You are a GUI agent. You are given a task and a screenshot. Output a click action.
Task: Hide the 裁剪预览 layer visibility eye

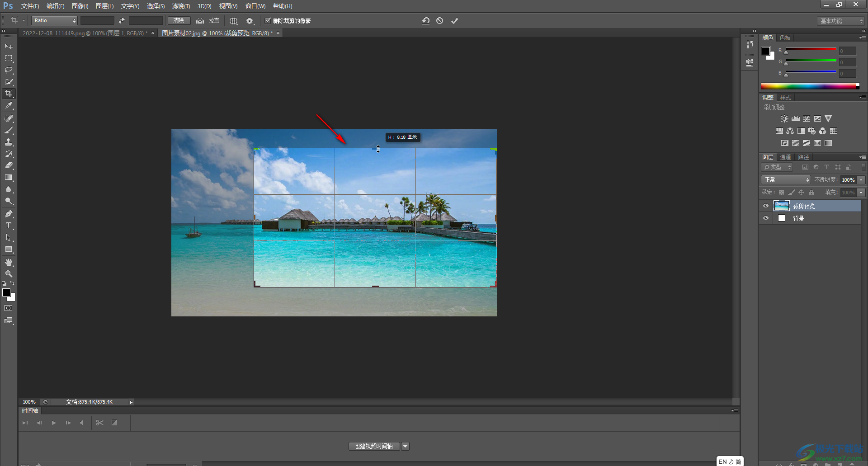[x=766, y=206]
